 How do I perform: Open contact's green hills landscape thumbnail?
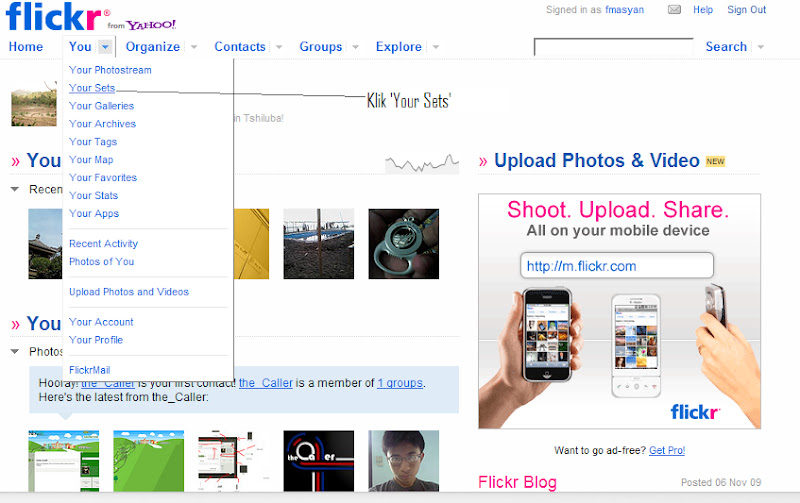pyautogui.click(x=148, y=461)
